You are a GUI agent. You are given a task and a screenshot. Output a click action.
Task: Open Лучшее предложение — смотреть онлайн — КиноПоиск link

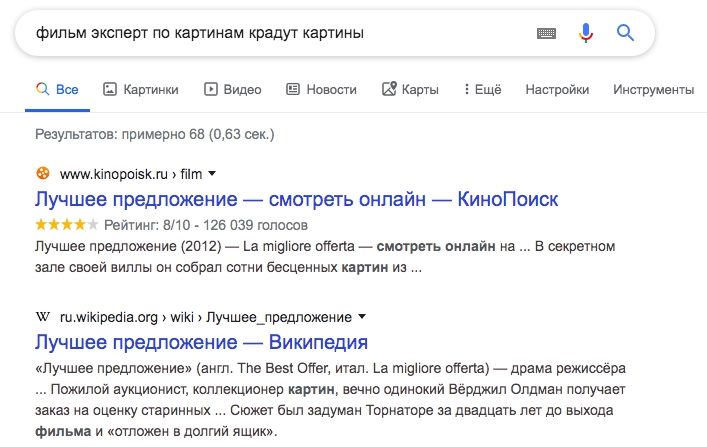point(297,199)
